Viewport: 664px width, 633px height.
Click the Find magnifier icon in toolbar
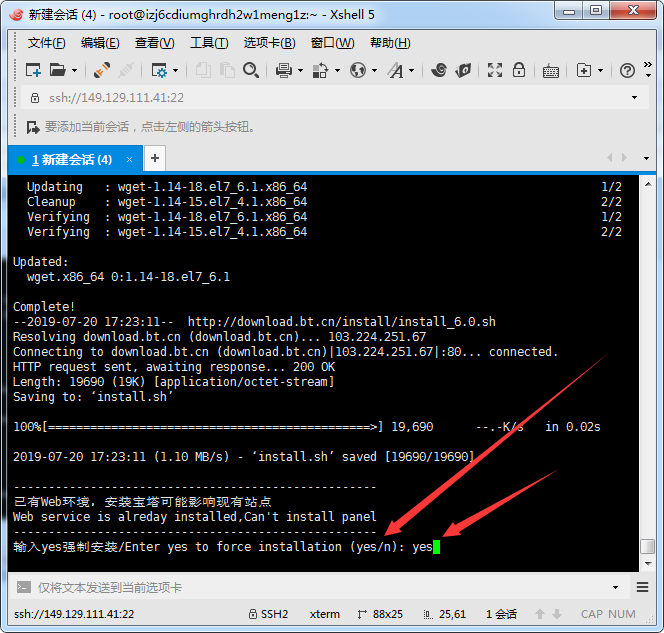[251, 70]
